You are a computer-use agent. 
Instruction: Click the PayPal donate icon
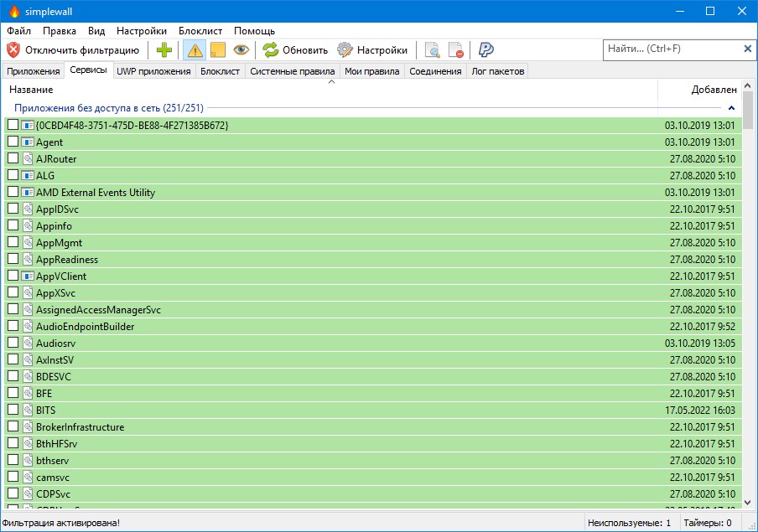point(485,49)
